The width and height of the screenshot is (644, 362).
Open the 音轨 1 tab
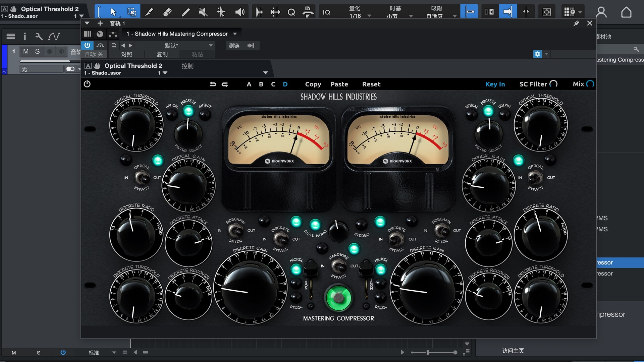(x=117, y=23)
